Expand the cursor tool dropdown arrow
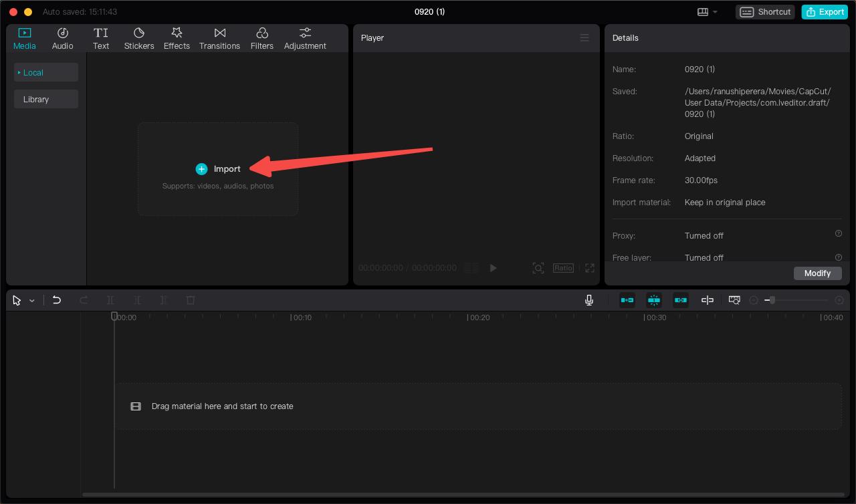Viewport: 856px width, 504px height. click(x=31, y=300)
